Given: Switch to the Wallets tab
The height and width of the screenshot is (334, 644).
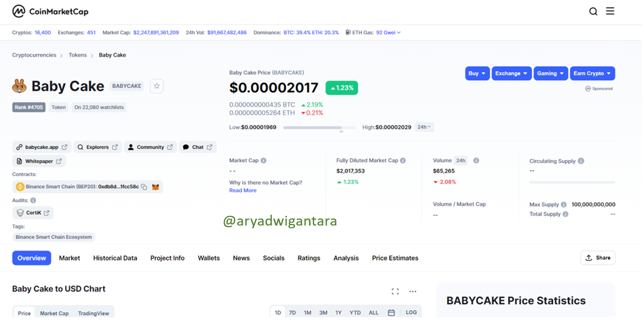Looking at the screenshot, I should (x=209, y=258).
